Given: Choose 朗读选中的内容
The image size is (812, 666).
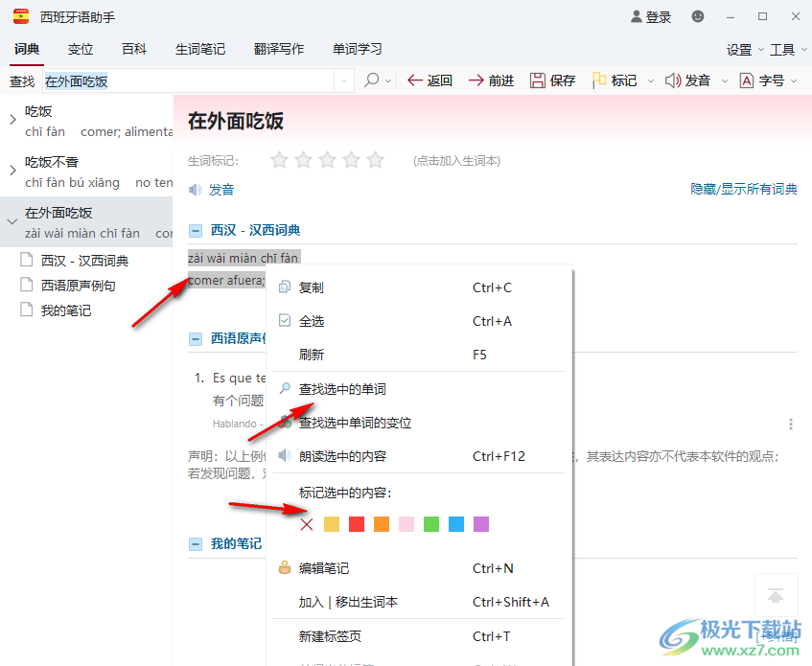Looking at the screenshot, I should (x=418, y=456).
